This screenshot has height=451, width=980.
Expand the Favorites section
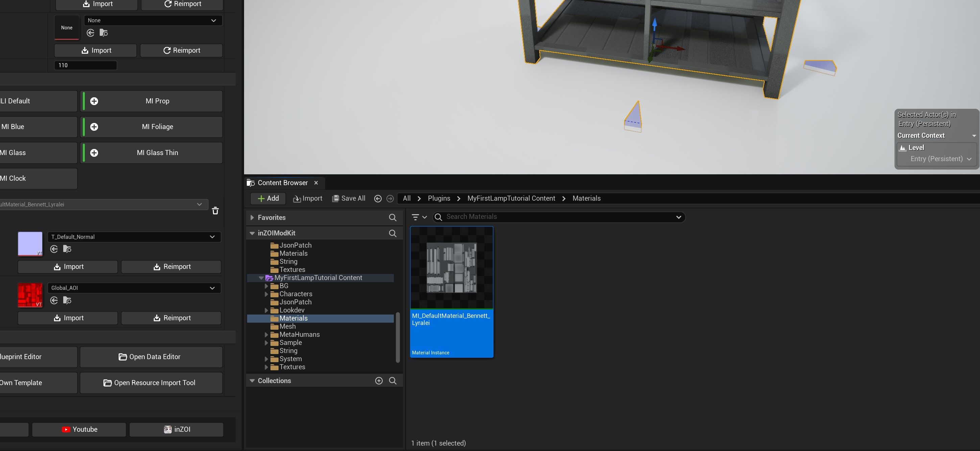point(252,218)
